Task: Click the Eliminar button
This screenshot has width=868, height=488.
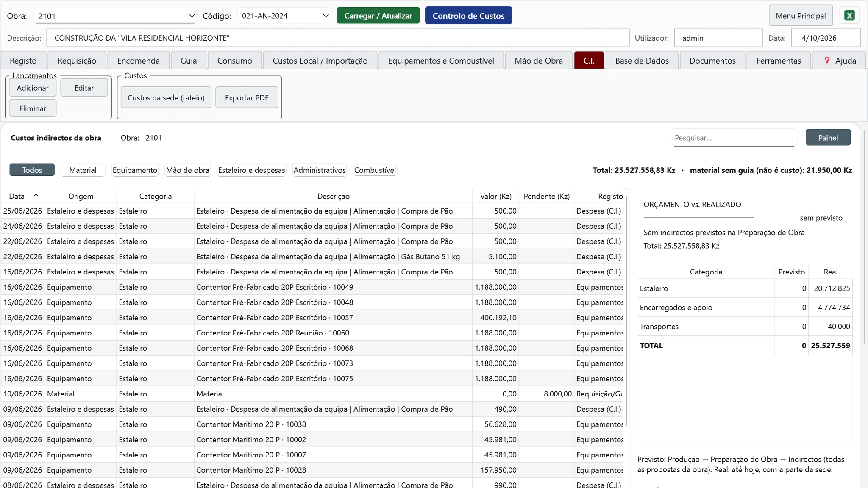Action: 33,108
